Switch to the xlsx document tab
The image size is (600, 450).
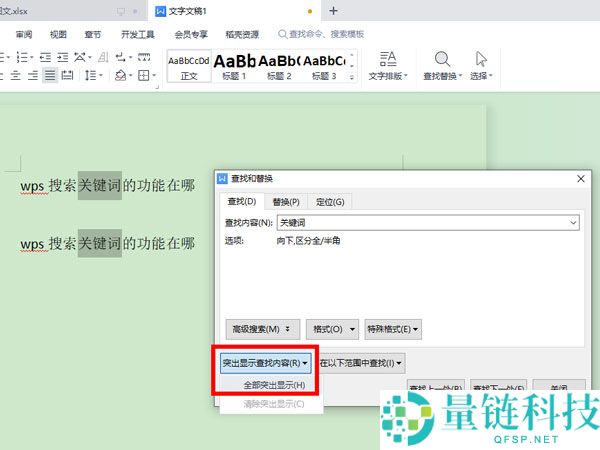pos(73,11)
